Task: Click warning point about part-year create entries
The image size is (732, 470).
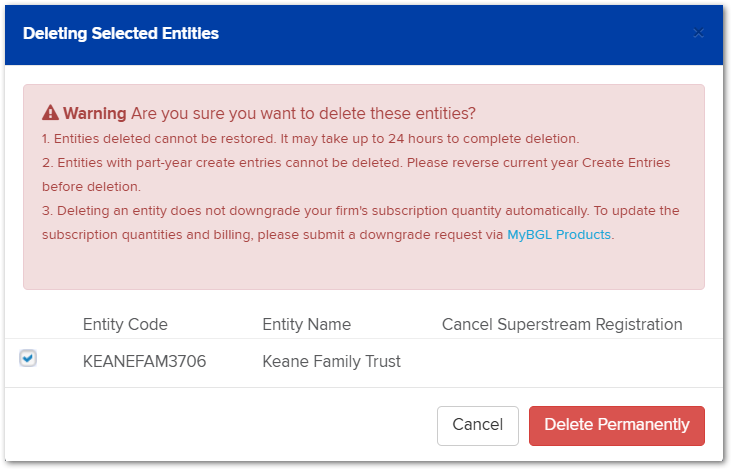Action: click(356, 175)
